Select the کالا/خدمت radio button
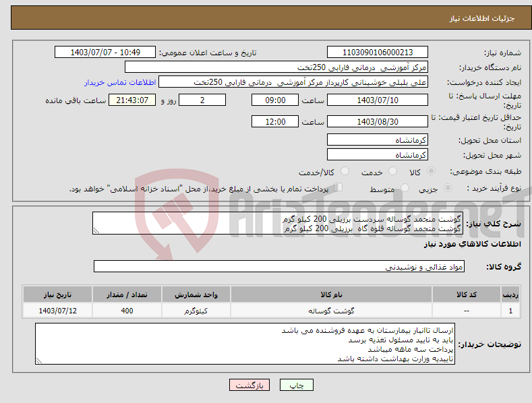Screen dimensions: 532x403 tap(345, 171)
